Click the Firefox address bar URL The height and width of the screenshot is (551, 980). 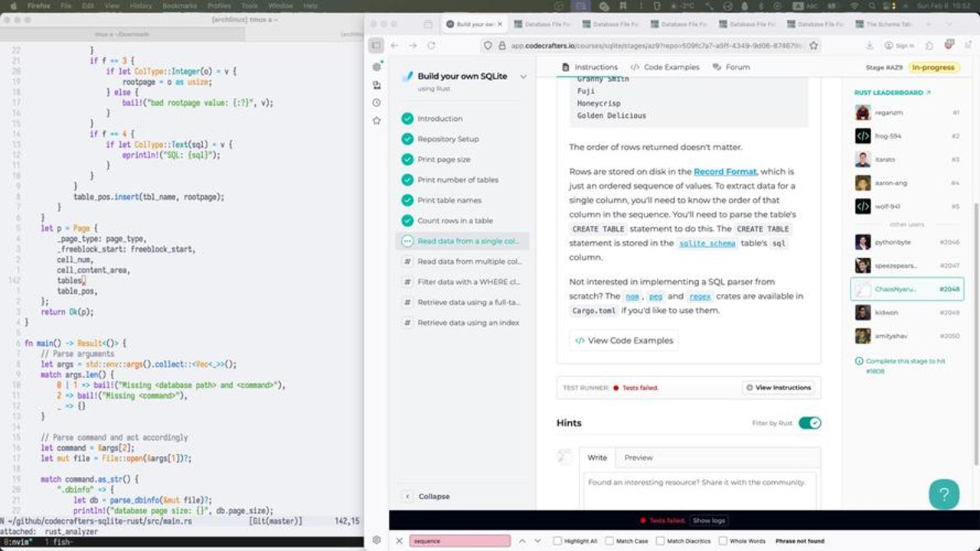[x=655, y=46]
